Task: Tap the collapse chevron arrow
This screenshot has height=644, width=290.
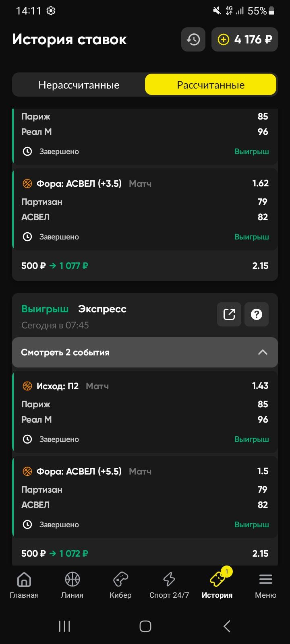Action: tap(263, 352)
